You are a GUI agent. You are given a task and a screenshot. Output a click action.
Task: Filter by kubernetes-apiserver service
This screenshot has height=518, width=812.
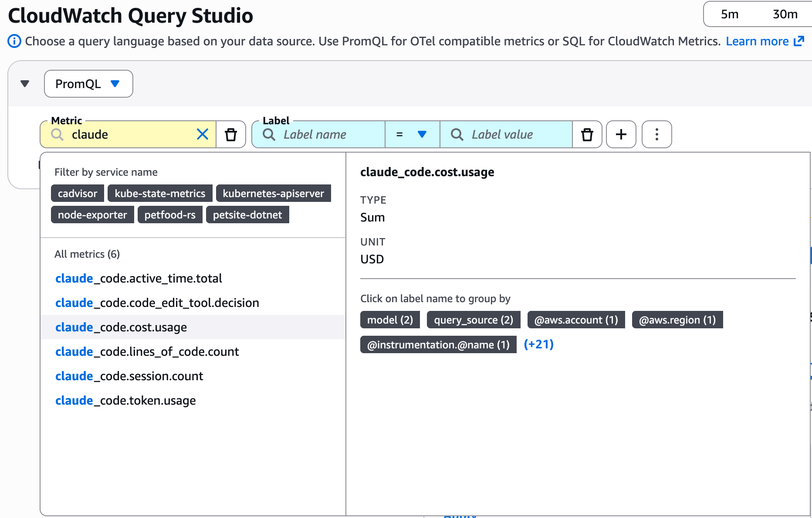pos(274,193)
